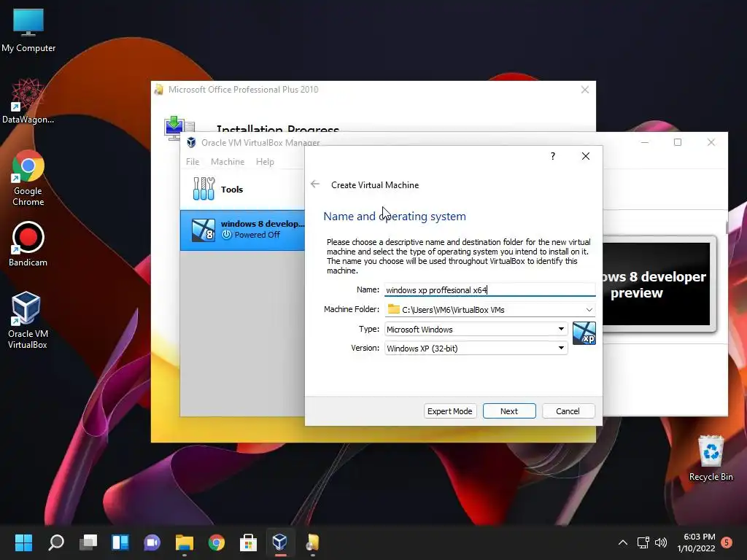Click the VirtualBox Manager right-side scrollbar
747x560 pixels.
727,227
